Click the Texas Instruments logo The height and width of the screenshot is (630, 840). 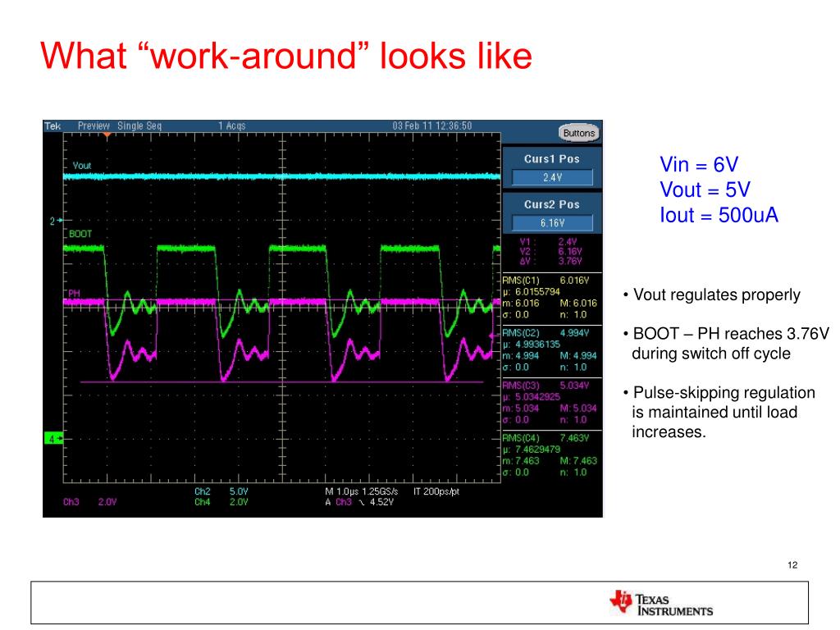point(661,604)
